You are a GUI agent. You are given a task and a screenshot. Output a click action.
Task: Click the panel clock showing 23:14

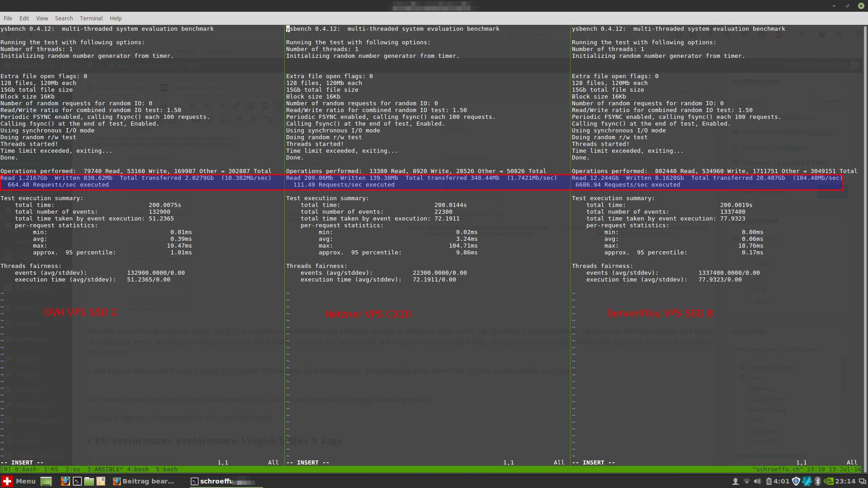click(845, 481)
